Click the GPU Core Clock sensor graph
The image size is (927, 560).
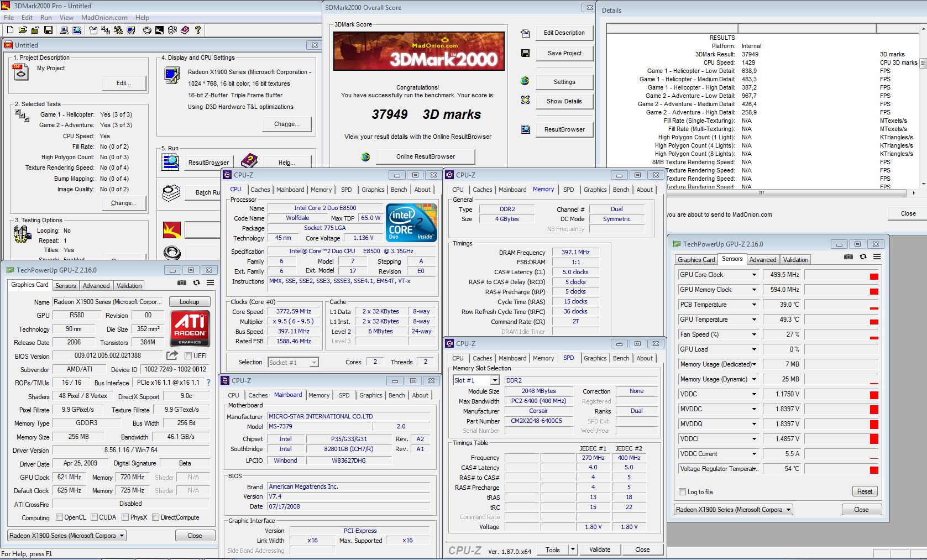click(x=841, y=275)
